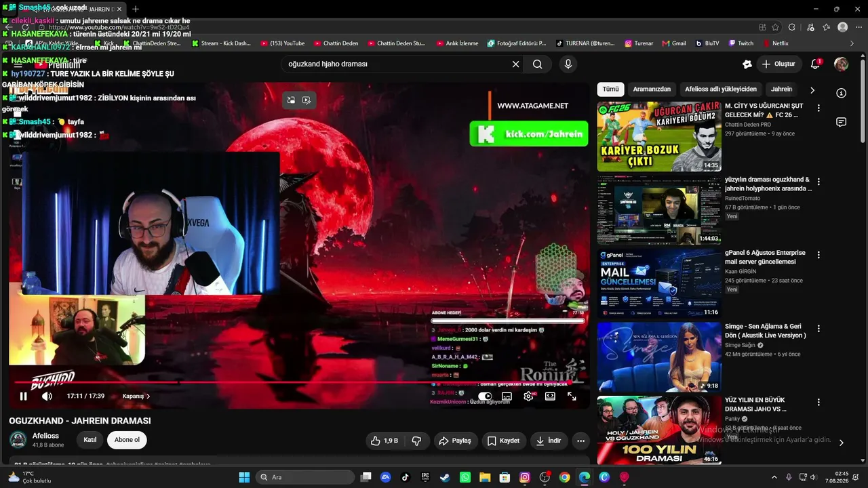Viewport: 868px width, 488px height.
Task: Select the 'Tümü' filter chip
Action: point(610,89)
